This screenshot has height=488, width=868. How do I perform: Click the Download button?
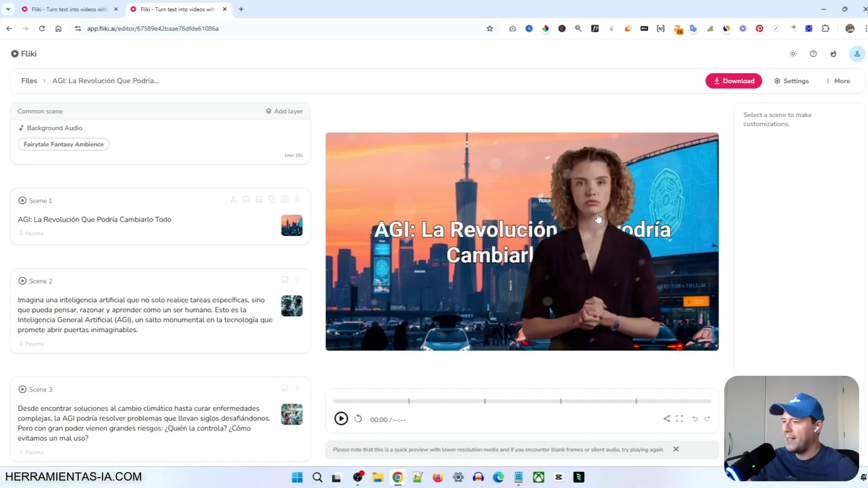coord(733,80)
